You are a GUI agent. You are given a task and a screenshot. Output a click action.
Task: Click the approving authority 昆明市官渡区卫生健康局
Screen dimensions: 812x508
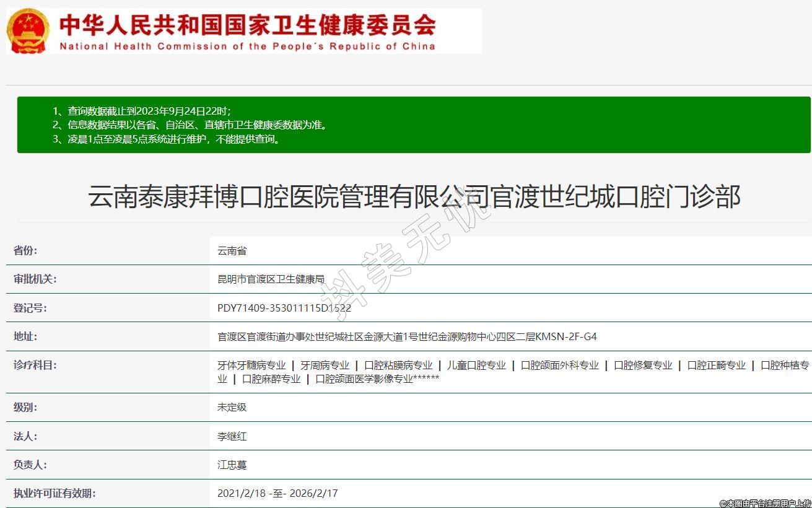(x=271, y=279)
